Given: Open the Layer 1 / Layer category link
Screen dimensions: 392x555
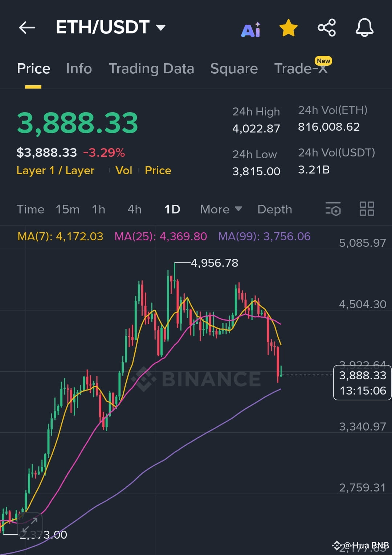Looking at the screenshot, I should tap(55, 170).
